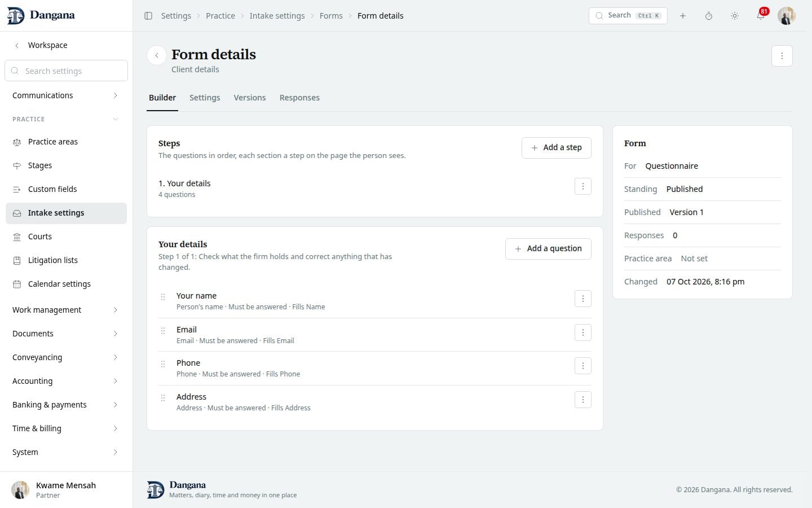This screenshot has width=812, height=508.
Task: Open notifications bell with 81 badge
Action: [761, 16]
